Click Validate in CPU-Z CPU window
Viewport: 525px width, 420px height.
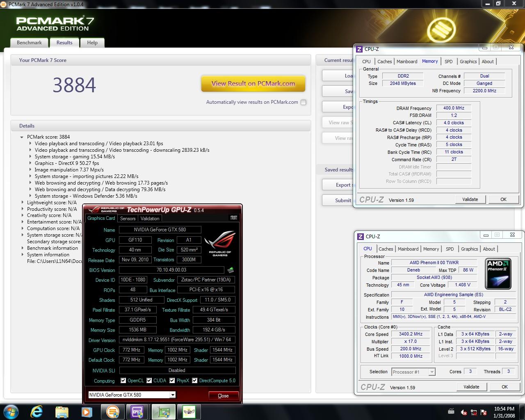(471, 387)
